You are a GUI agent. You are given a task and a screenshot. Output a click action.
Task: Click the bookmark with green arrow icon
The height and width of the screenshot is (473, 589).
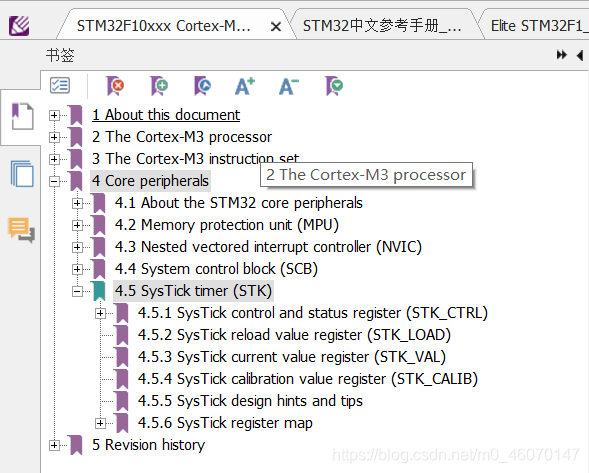(x=334, y=86)
